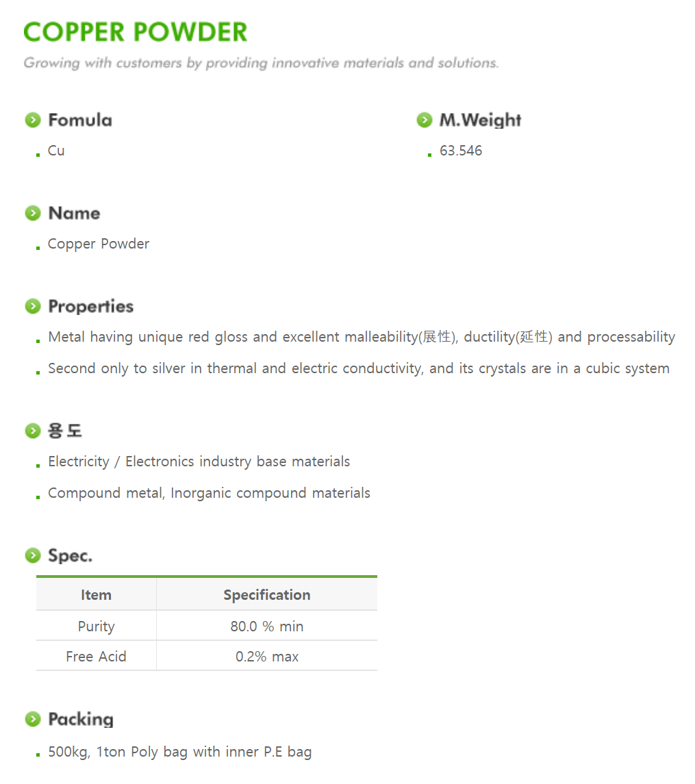Click the green arrow icon beside Fomula
This screenshot has height=784, width=695.
point(33,120)
